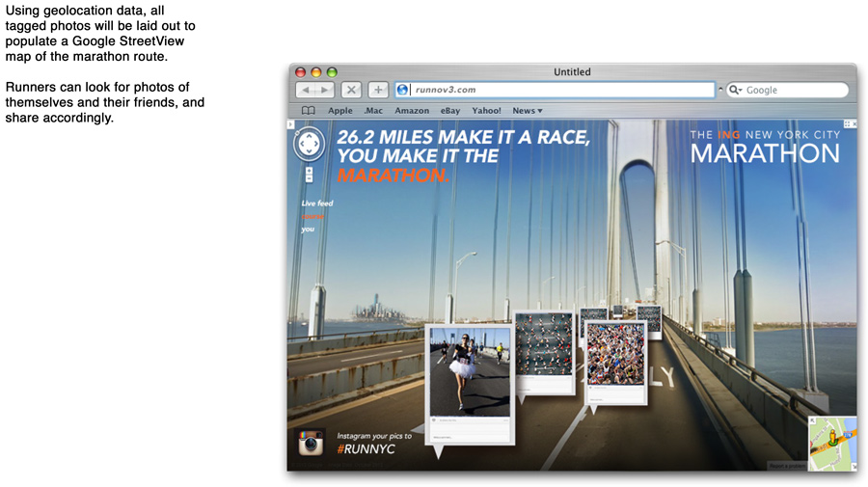
Task: Select the course link
Action: [312, 216]
